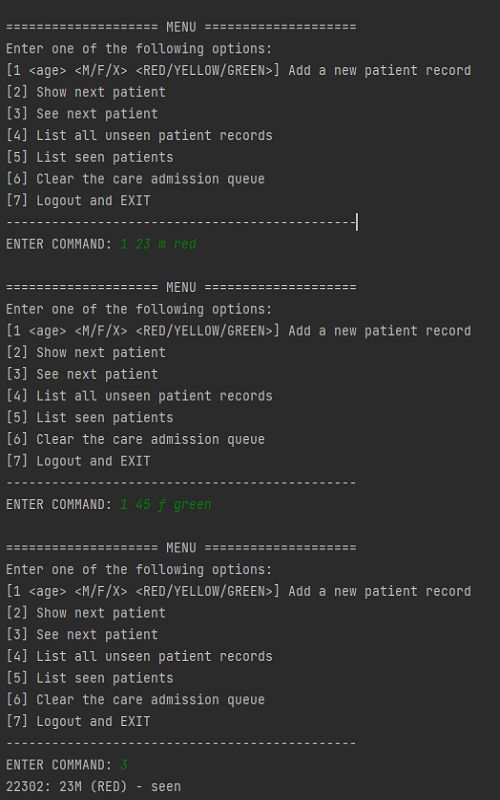Click 'Add a new patient record' in the topmost menu
Viewport: 500px width, 800px height.
(x=380, y=70)
